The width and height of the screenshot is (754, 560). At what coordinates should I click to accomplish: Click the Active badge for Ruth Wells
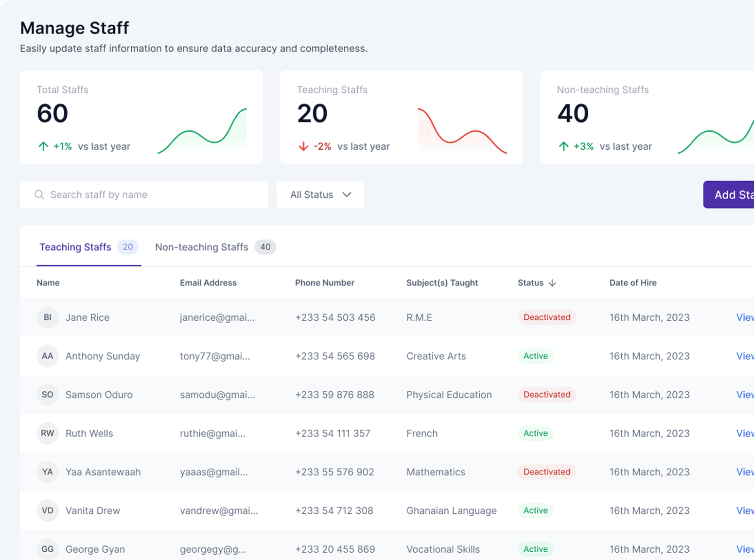point(535,433)
